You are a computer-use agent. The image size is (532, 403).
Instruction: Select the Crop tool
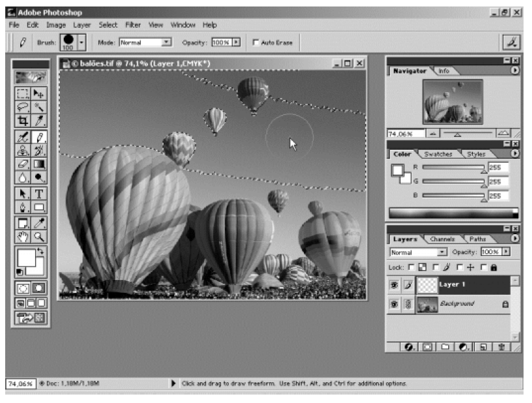click(x=23, y=121)
